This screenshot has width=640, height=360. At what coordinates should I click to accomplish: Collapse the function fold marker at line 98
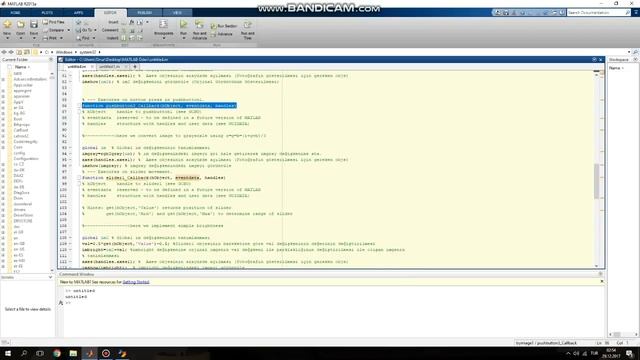(x=79, y=178)
